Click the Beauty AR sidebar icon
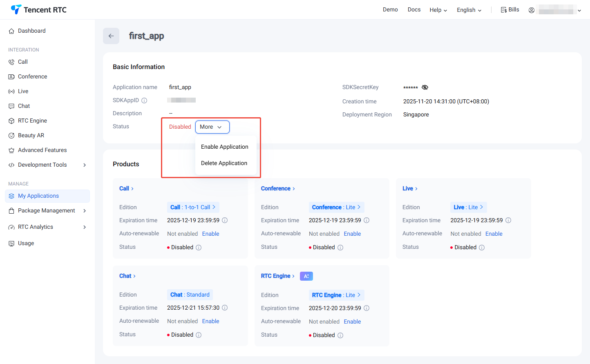Image resolution: width=590 pixels, height=364 pixels. [x=11, y=136]
